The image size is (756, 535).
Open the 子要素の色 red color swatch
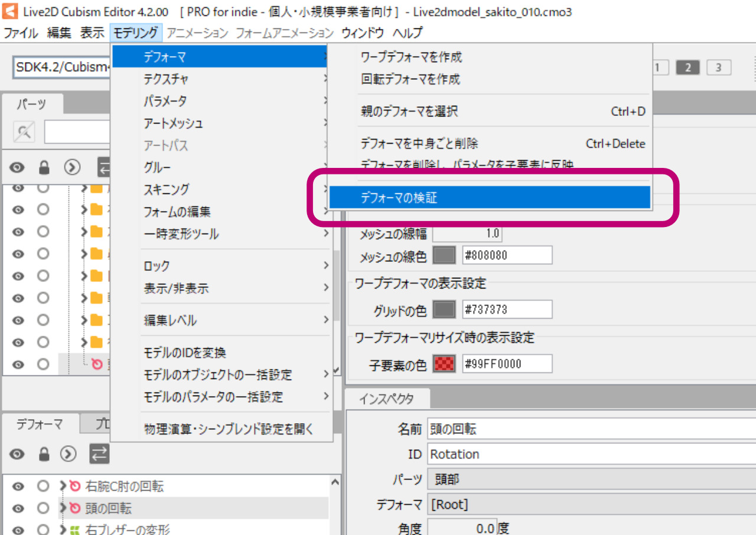tap(444, 364)
